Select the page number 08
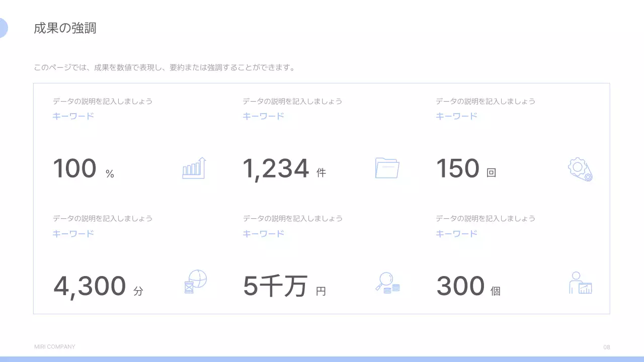 [x=606, y=347]
